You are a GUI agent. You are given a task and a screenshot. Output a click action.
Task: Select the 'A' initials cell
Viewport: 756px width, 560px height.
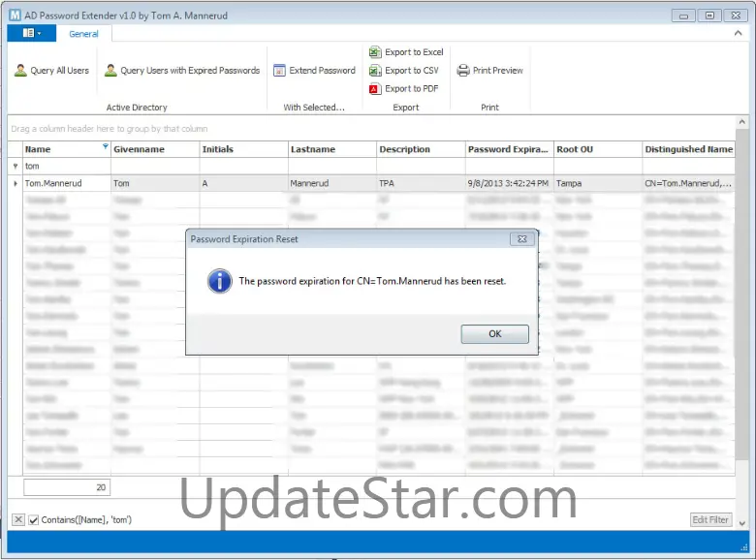[x=244, y=184]
